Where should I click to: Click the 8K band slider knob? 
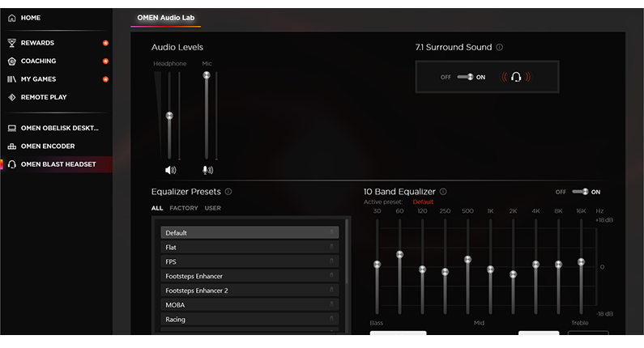tap(558, 265)
